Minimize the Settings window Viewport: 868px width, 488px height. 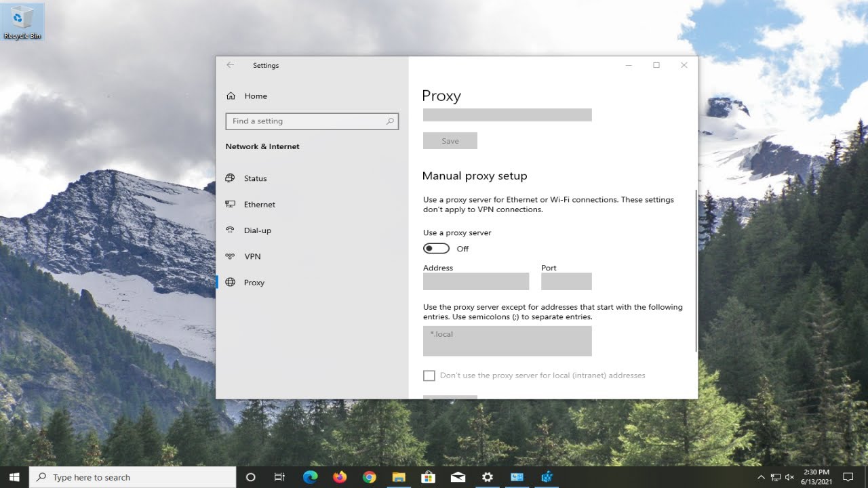point(629,65)
